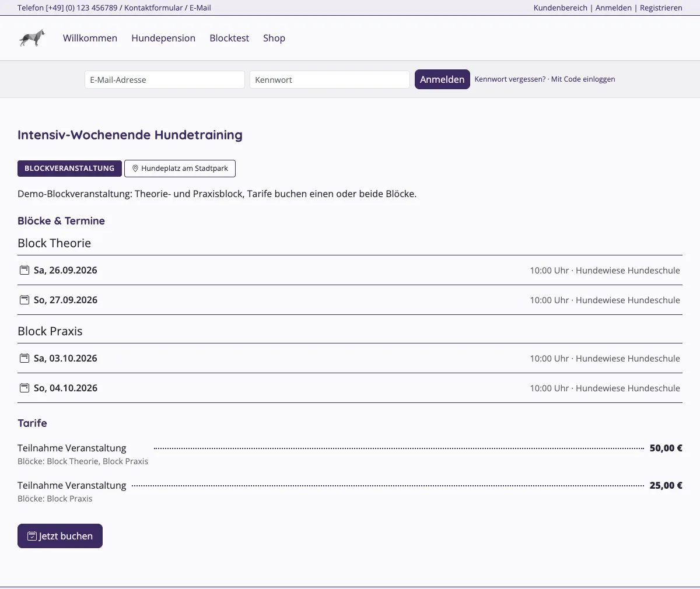Click the 50,00 € price

pos(666,448)
